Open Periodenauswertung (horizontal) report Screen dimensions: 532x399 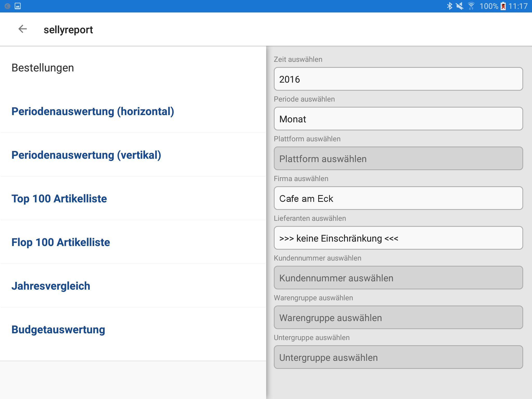[x=93, y=111]
